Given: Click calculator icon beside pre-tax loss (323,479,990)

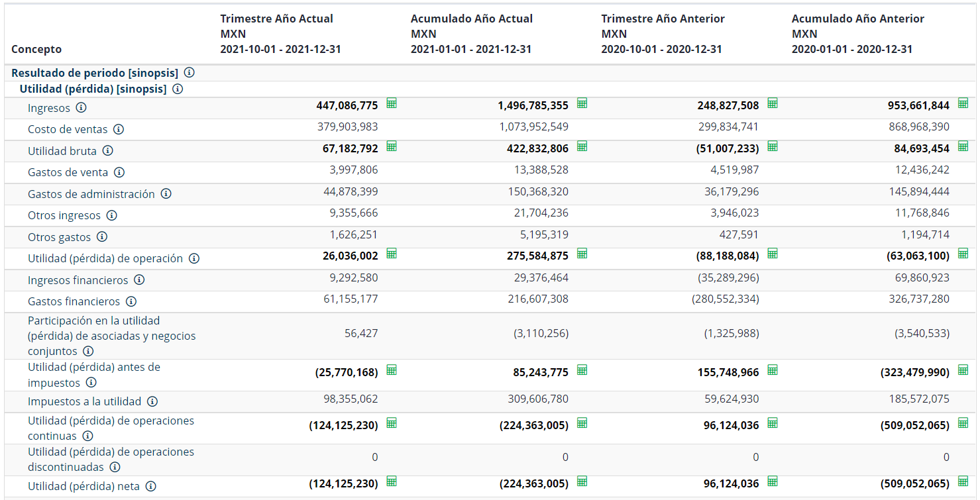Looking at the screenshot, I should coord(963,370).
